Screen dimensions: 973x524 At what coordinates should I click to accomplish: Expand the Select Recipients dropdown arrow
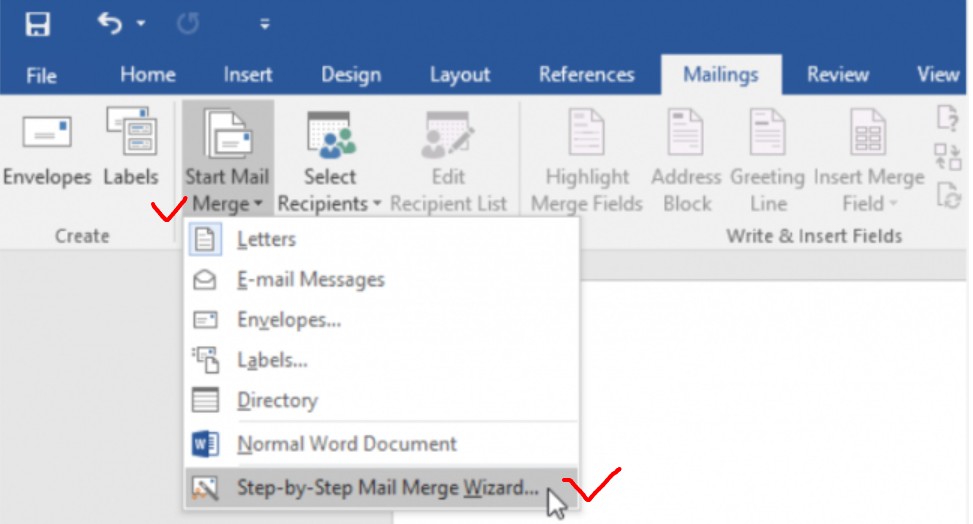(x=377, y=204)
